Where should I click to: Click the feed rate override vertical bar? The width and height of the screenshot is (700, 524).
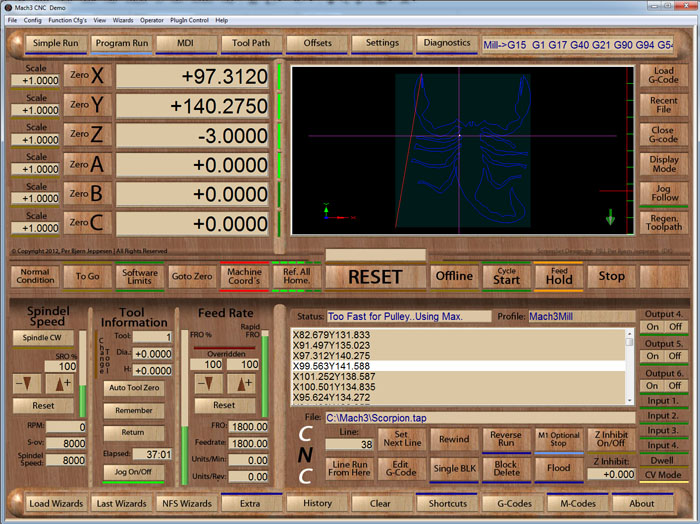[x=184, y=407]
